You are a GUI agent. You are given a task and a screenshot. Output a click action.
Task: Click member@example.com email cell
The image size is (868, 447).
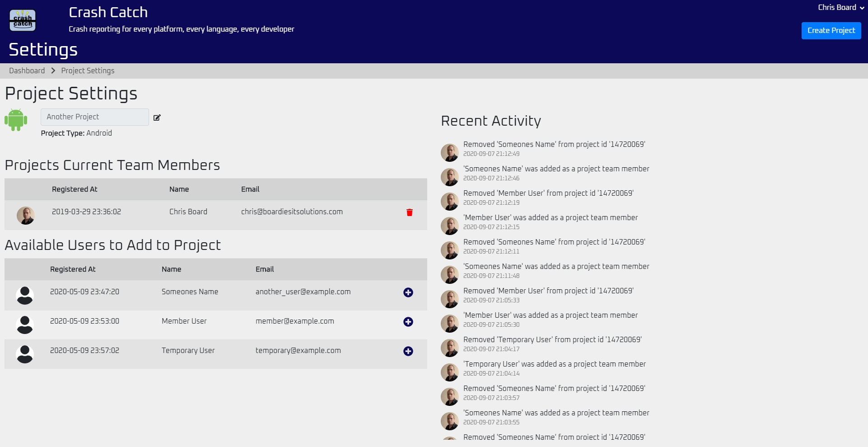[295, 321]
